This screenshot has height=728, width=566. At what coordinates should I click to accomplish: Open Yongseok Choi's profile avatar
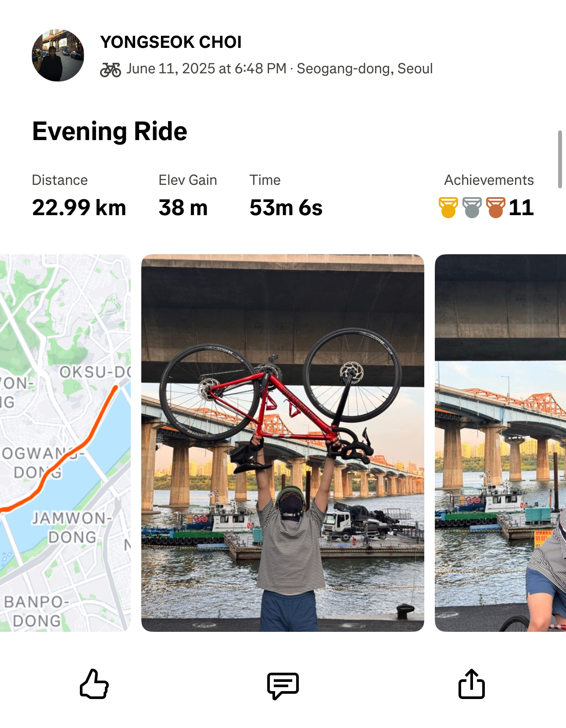[58, 55]
